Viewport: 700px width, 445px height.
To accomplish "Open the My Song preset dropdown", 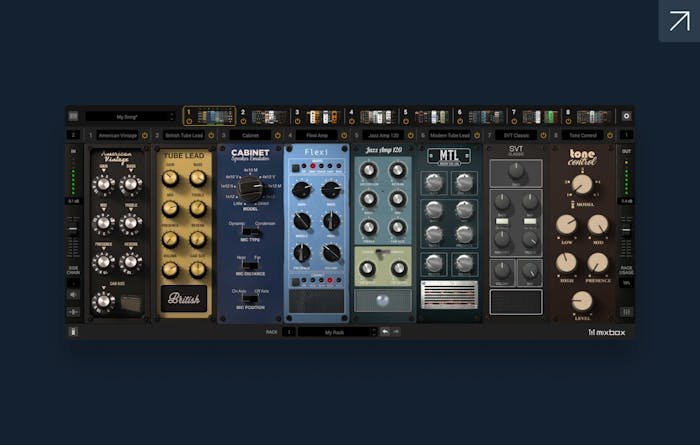I will [x=130, y=116].
